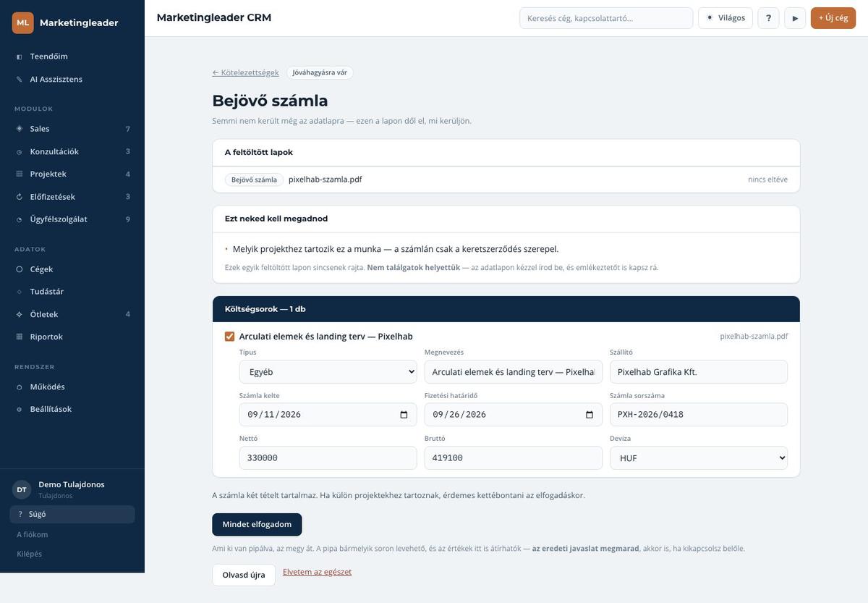Viewport: 868px width, 603px height.
Task: Click the Szállító field with Pixelhab Grafika Kft.
Action: click(x=699, y=372)
